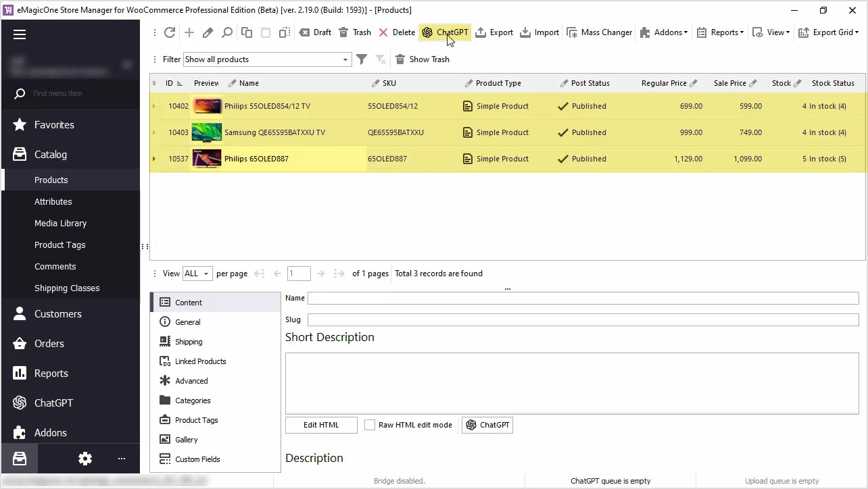Click the Samsung QE65S95BATXXU preview thumbnail
Screen dimensions: 868x489
(206, 132)
